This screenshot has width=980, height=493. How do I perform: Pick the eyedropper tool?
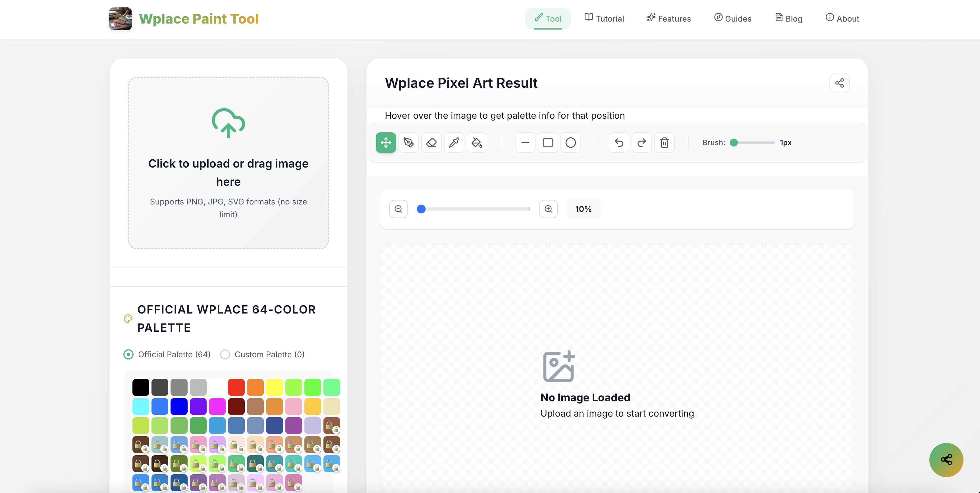click(x=454, y=143)
